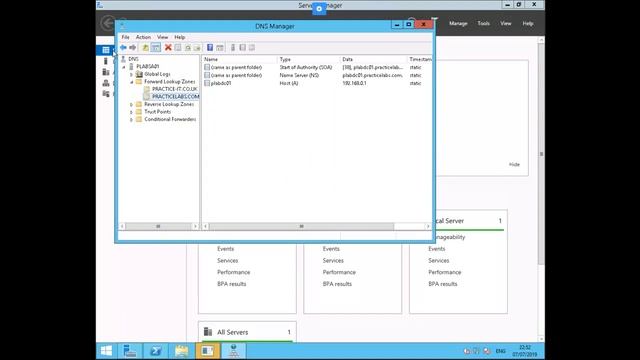Open the Help menu in DNS Manager
640x360 pixels.
pos(180,37)
